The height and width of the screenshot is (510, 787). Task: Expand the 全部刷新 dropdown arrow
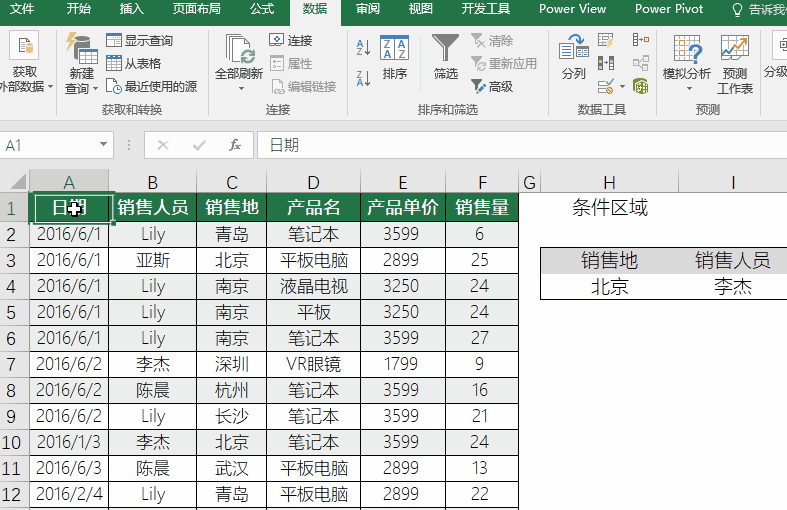(x=241, y=89)
